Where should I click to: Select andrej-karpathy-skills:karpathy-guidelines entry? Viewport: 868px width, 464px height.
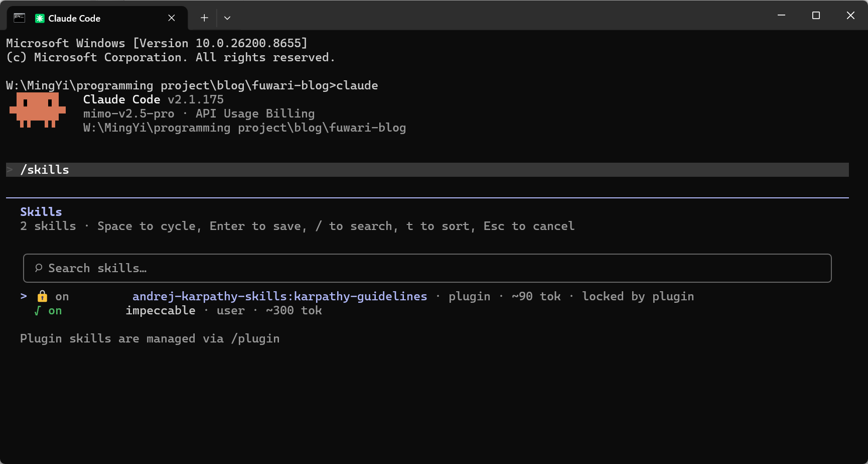pyautogui.click(x=280, y=296)
